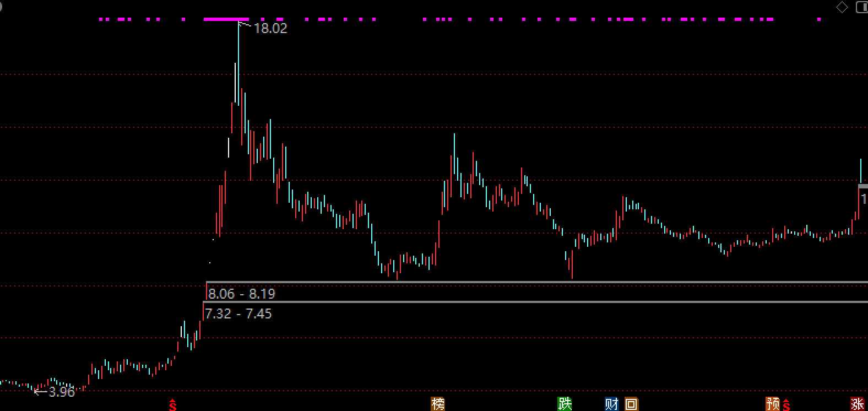This screenshot has width=868, height=411.
Task: Click the 榜 ranking list marker
Action: pyautogui.click(x=438, y=404)
